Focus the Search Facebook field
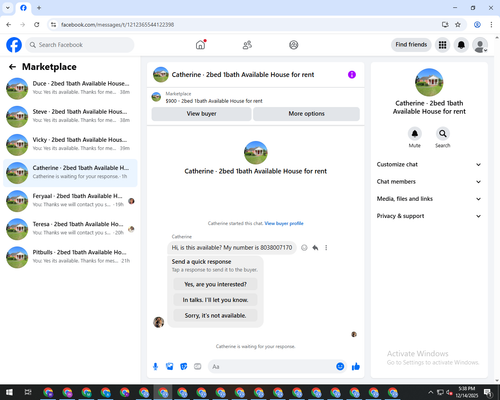 [x=80, y=45]
